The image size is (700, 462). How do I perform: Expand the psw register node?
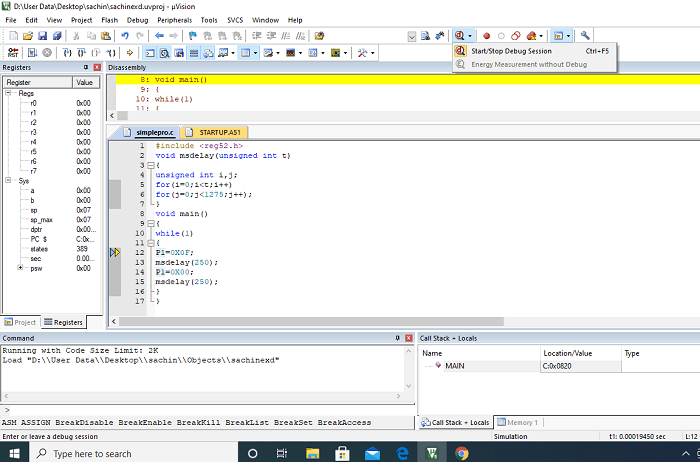pos(20,268)
